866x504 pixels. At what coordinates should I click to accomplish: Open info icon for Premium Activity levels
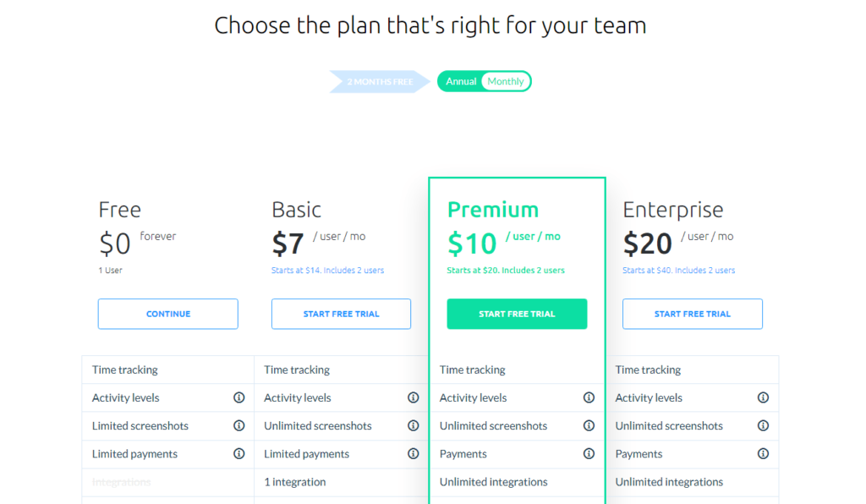589,397
